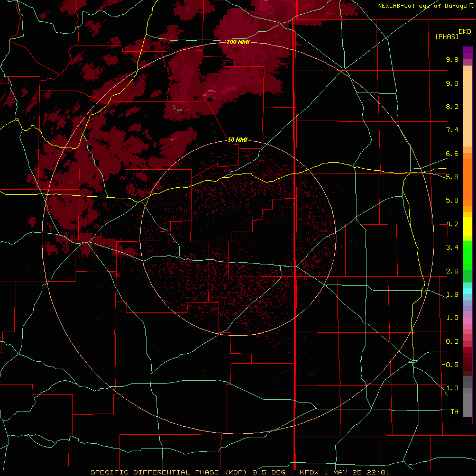This screenshot has height=476, width=476.
Task: Click the 1.8 scale value
Action: 452,295
